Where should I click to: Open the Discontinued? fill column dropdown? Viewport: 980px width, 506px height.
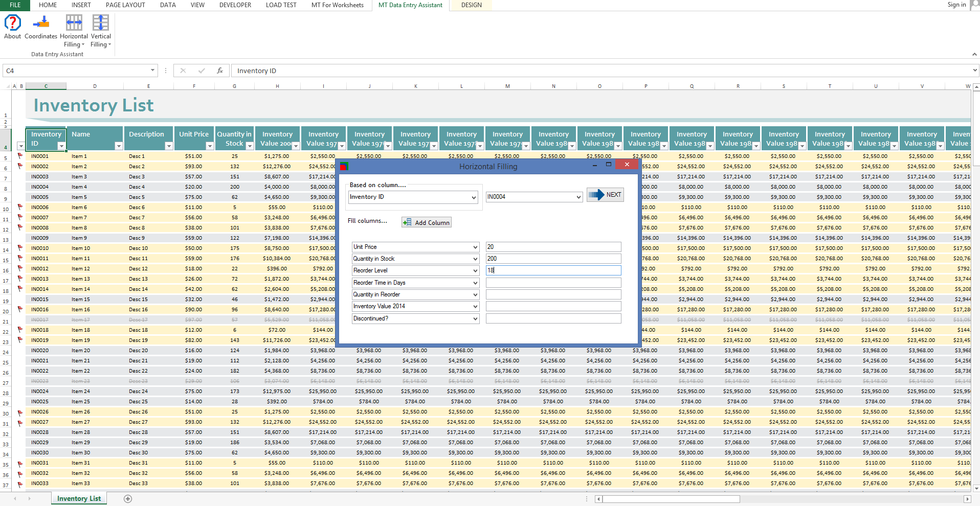pyautogui.click(x=475, y=319)
